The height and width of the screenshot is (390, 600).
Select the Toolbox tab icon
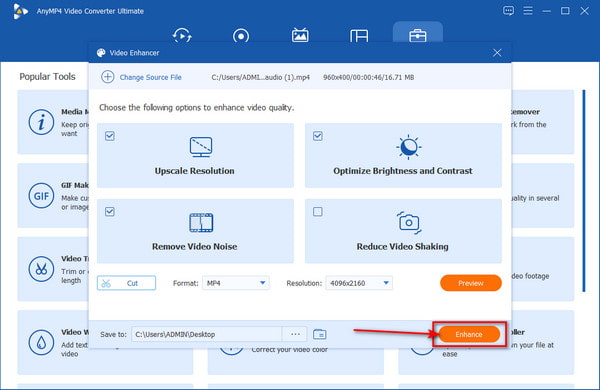(x=417, y=36)
